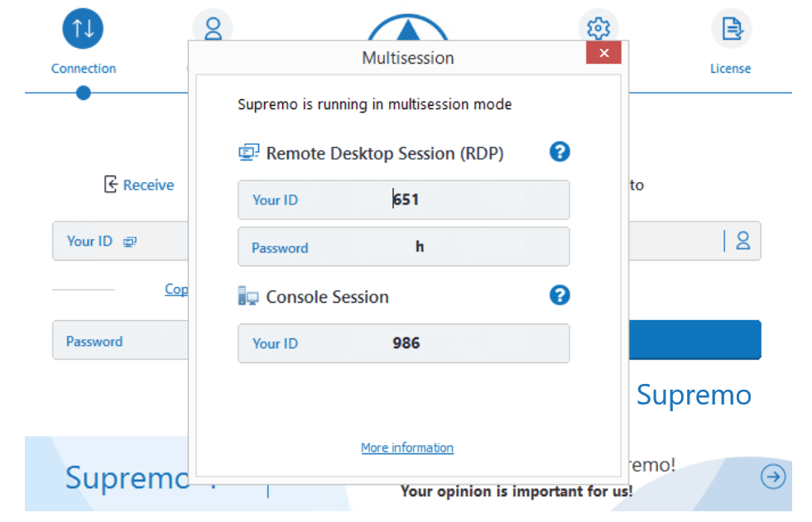This screenshot has height=522, width=812.
Task: Click the blue connect button
Action: (695, 340)
